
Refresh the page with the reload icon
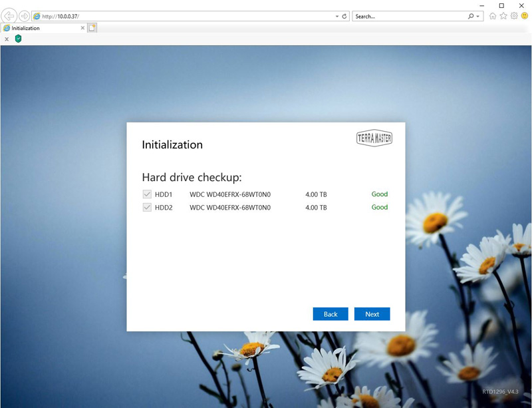(344, 16)
